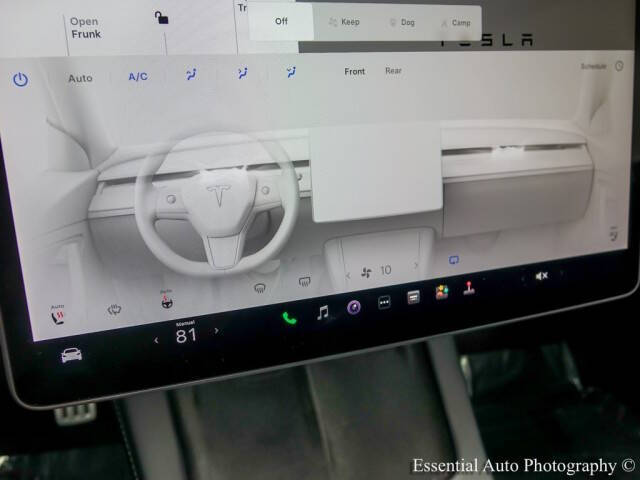Screen dimensions: 640x480
Task: Toggle the third airflow vent icon
Action: tap(291, 72)
